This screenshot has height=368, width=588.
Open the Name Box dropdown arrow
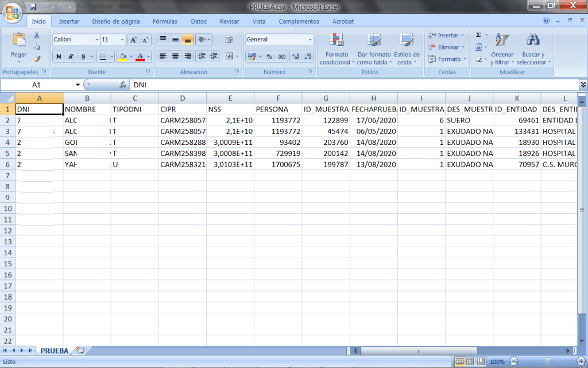[x=78, y=85]
